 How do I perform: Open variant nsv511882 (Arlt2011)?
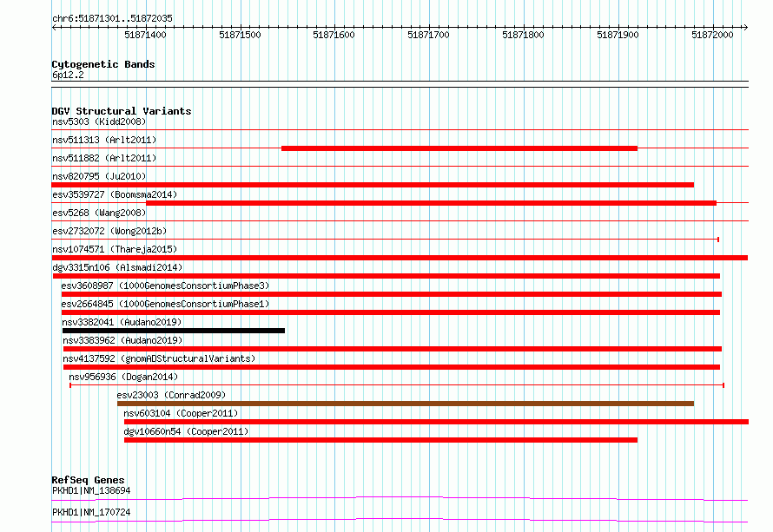point(104,158)
